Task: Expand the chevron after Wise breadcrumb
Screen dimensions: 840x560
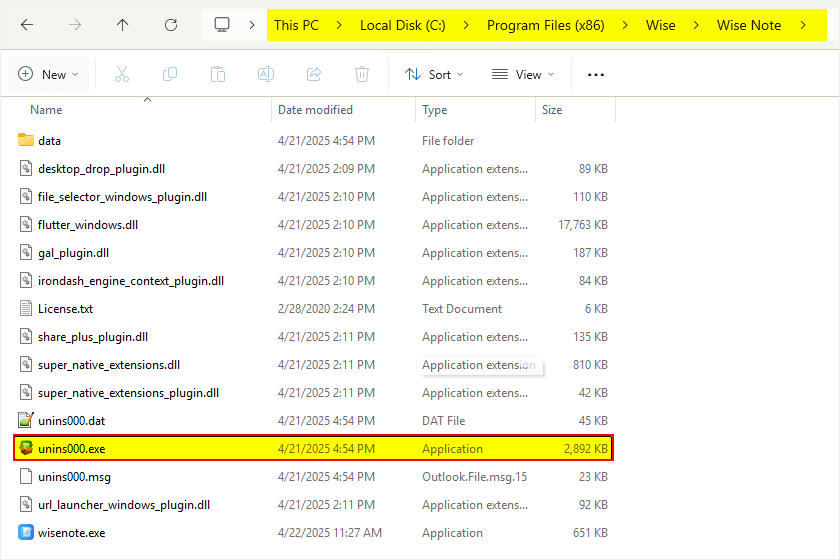Action: tap(696, 25)
